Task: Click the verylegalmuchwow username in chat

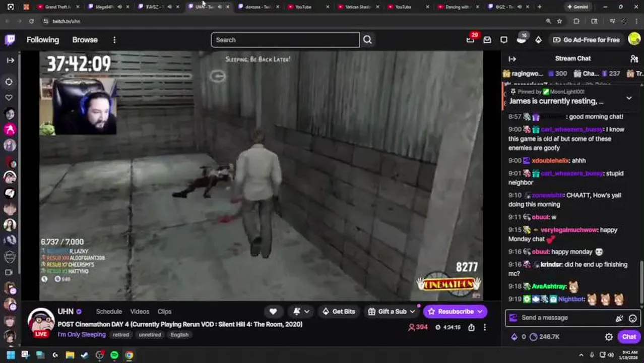Action: pyautogui.click(x=568, y=230)
